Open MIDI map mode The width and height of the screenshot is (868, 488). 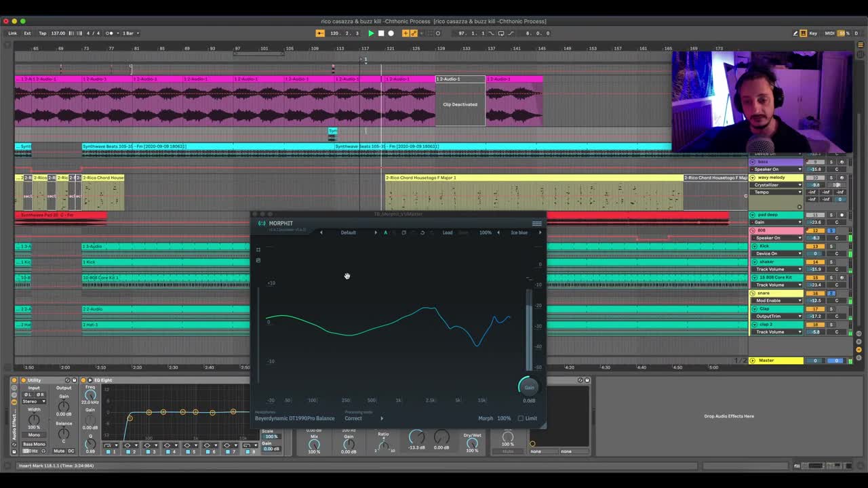(829, 33)
